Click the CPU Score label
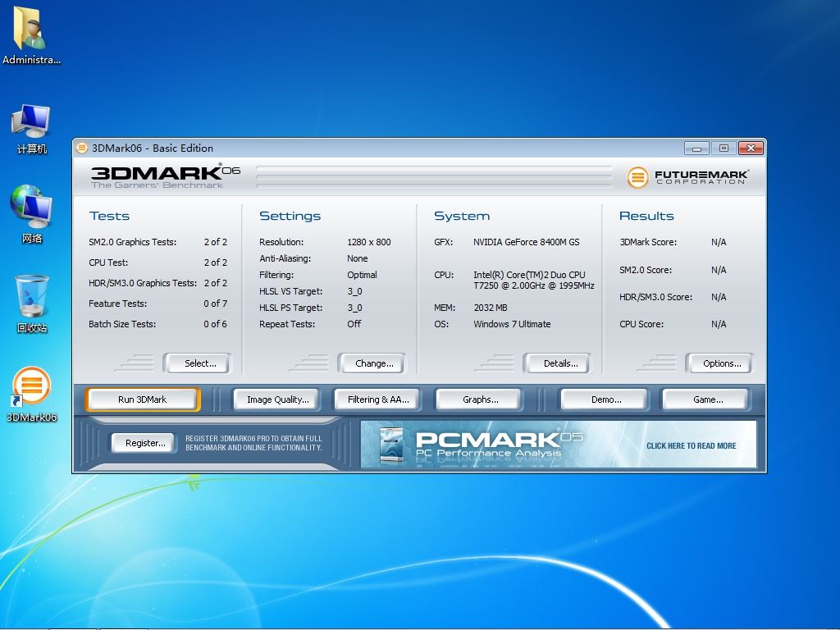 point(641,324)
